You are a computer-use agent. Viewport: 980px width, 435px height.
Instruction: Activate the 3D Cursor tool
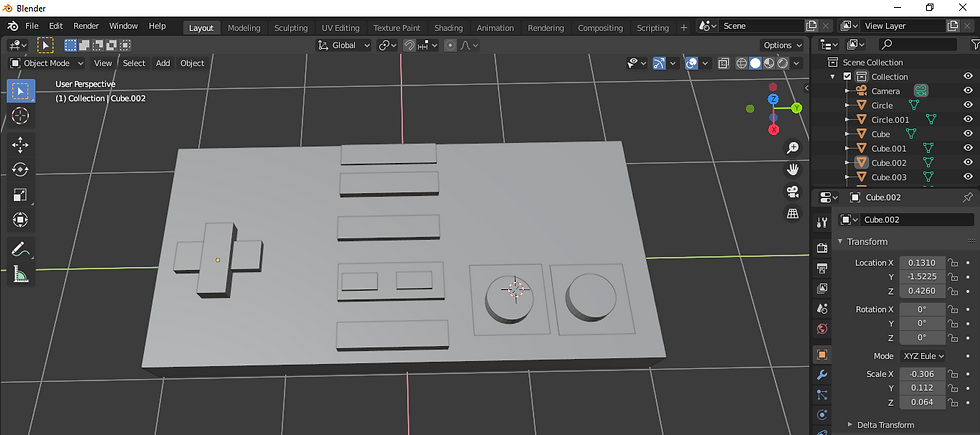pyautogui.click(x=21, y=116)
